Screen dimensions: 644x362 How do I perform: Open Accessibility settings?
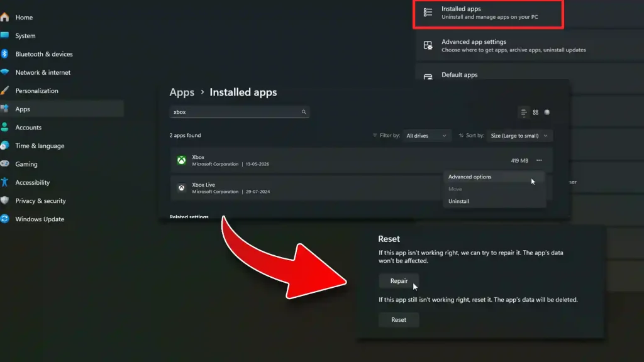[33, 182]
